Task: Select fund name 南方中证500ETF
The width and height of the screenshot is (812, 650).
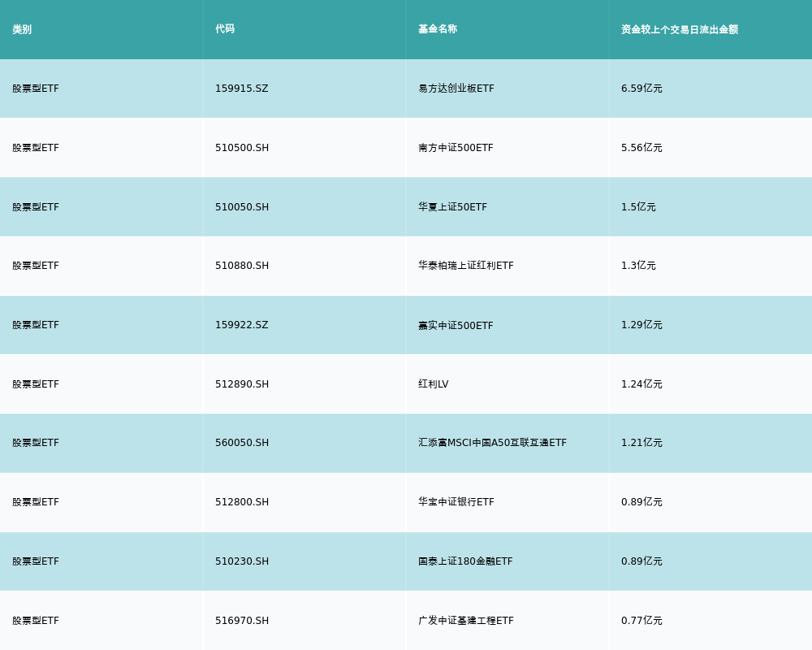Action: pos(456,148)
